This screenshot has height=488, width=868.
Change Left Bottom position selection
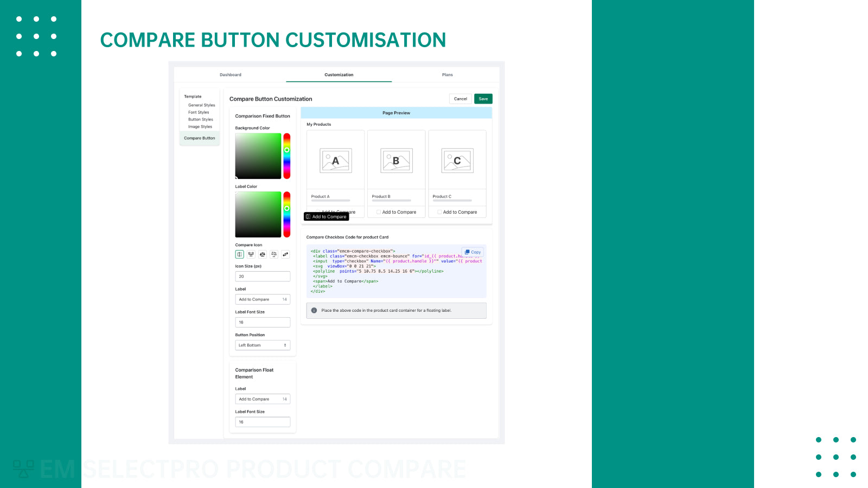[263, 345]
